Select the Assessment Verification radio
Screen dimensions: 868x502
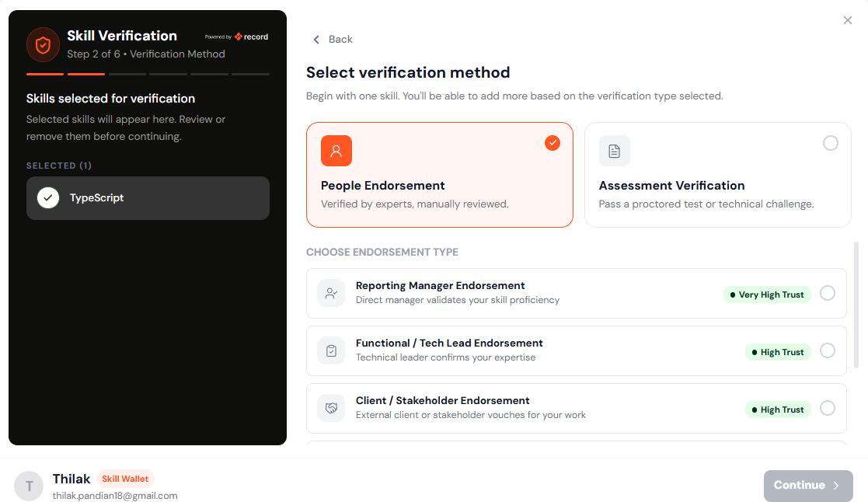830,143
